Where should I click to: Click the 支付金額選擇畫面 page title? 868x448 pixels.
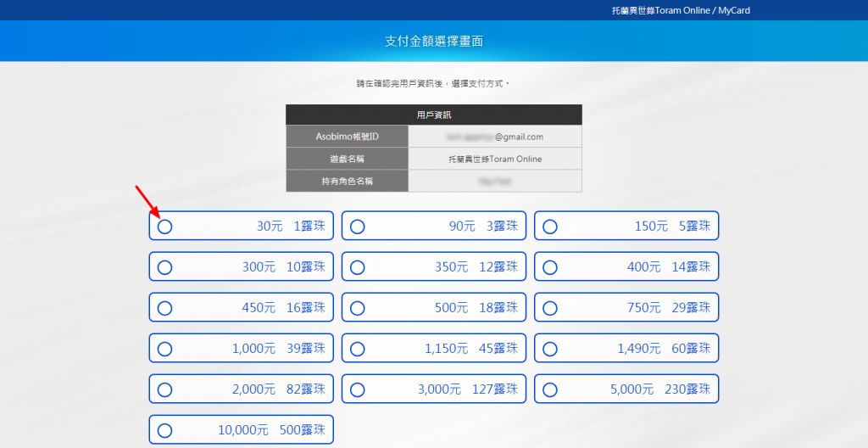click(434, 41)
